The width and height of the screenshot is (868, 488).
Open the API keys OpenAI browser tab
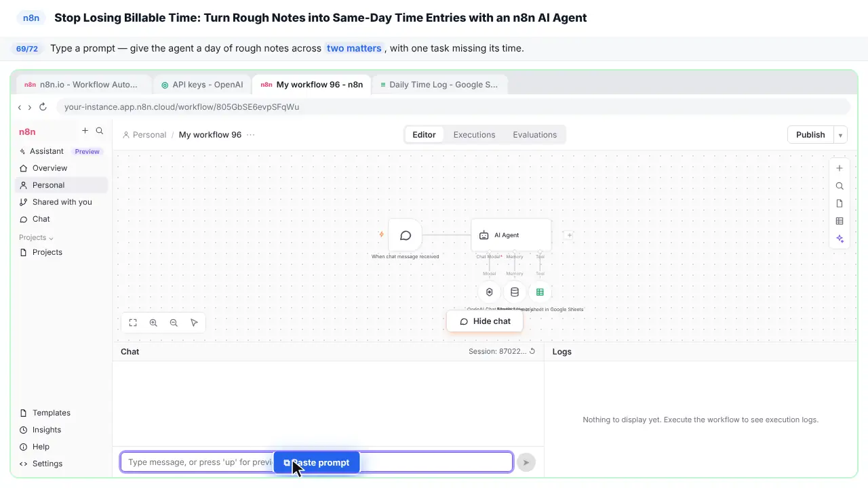pyautogui.click(x=203, y=85)
